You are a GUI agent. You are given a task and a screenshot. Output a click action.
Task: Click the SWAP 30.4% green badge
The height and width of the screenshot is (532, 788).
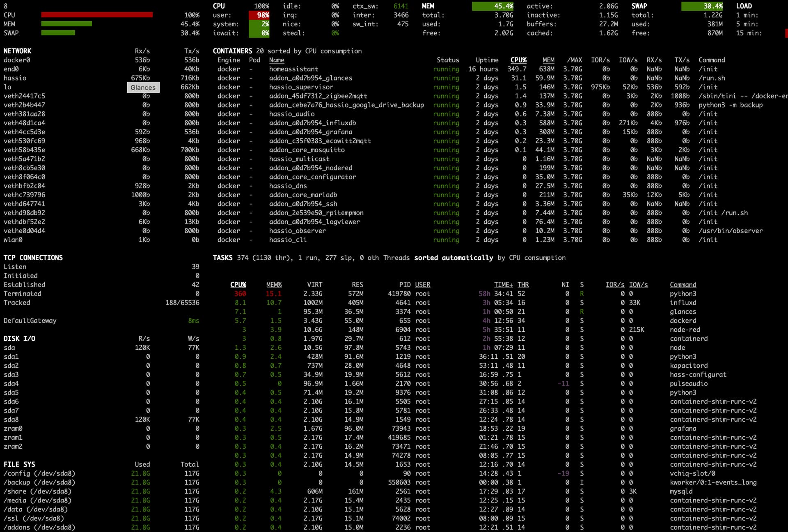(x=702, y=6)
